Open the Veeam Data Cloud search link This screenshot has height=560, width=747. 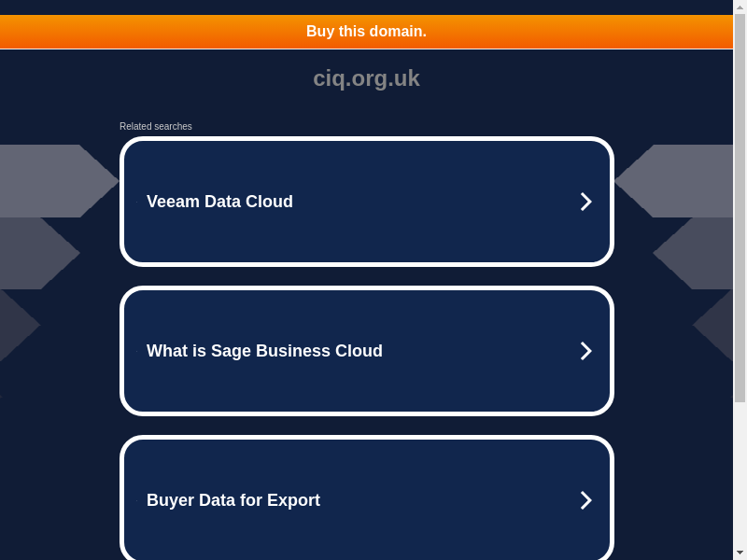click(x=220, y=202)
